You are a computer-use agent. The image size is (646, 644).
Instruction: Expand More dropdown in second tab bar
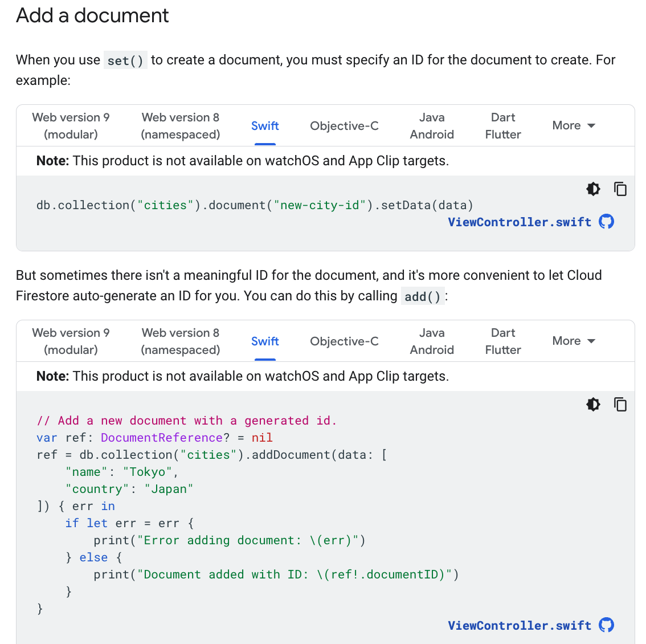click(x=574, y=341)
